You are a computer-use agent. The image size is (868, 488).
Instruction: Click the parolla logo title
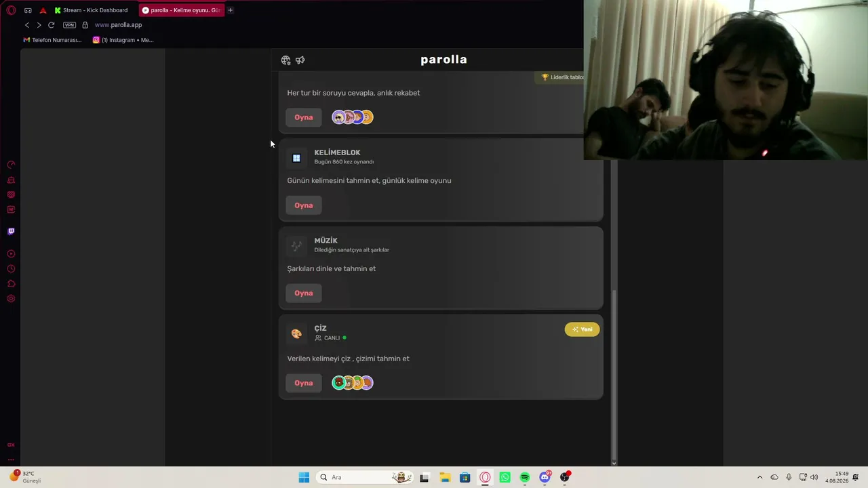443,60
